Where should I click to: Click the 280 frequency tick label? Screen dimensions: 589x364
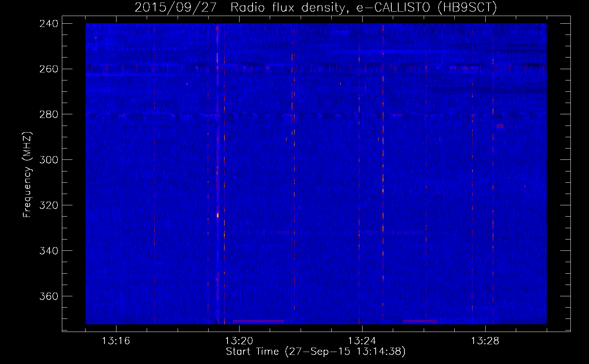(x=49, y=115)
